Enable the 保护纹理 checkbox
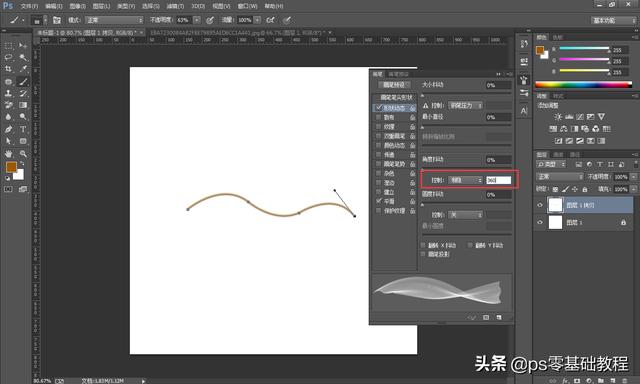This screenshot has width=640, height=384. (x=379, y=211)
